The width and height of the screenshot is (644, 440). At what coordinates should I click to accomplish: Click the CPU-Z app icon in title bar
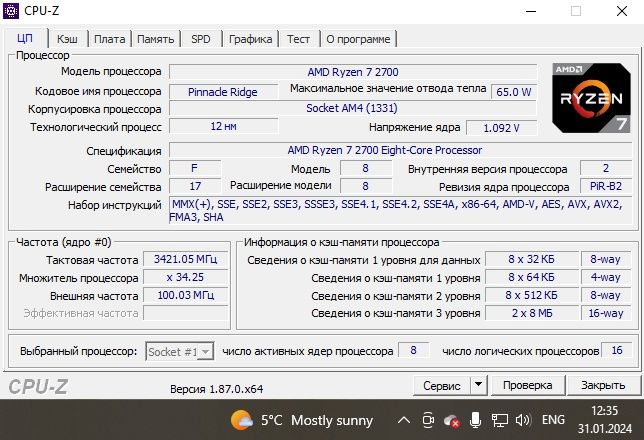click(11, 11)
